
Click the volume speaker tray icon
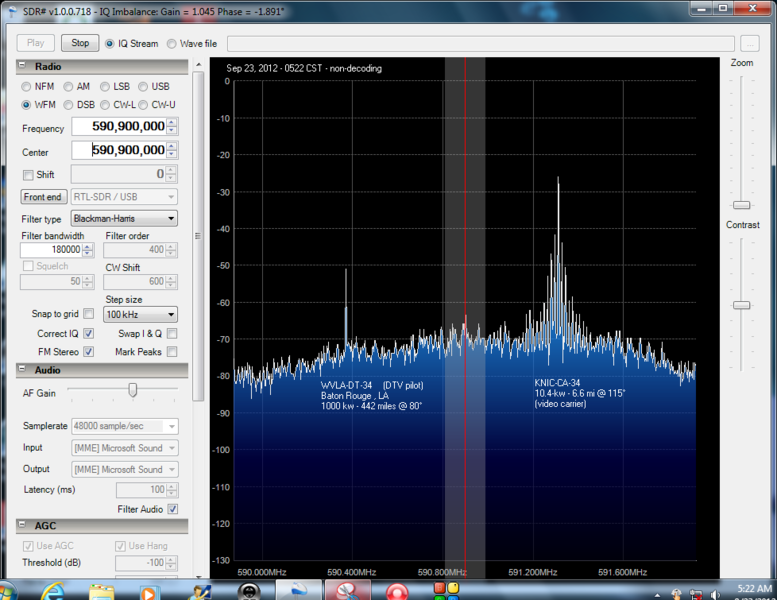[x=714, y=594]
